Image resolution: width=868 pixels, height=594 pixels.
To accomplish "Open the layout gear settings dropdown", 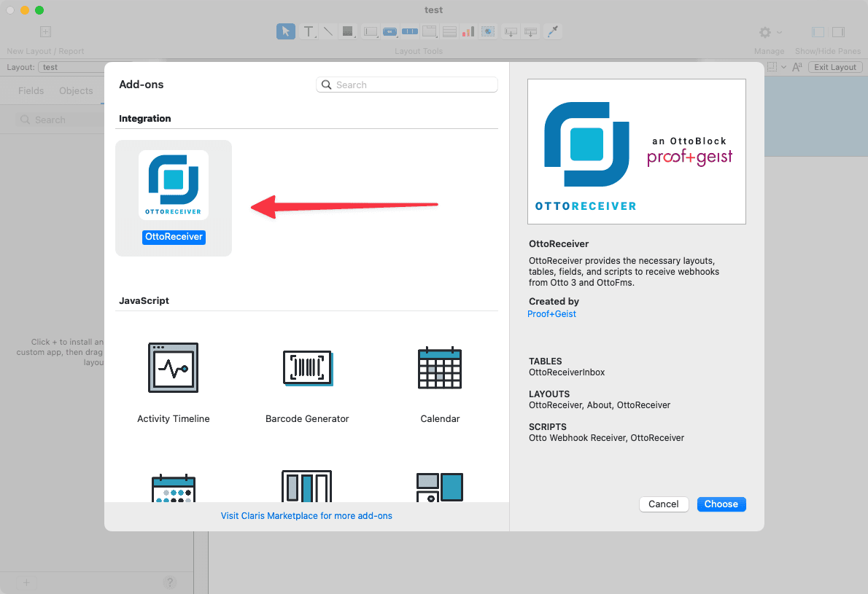I will coord(768,32).
